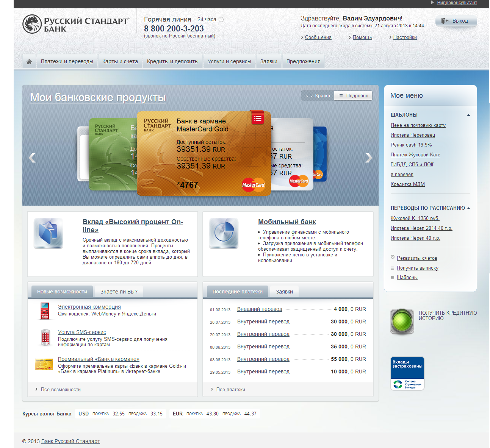Screen dimensions: 490x448
Task: Open Заявки menu in navigation bar
Action: tap(269, 61)
